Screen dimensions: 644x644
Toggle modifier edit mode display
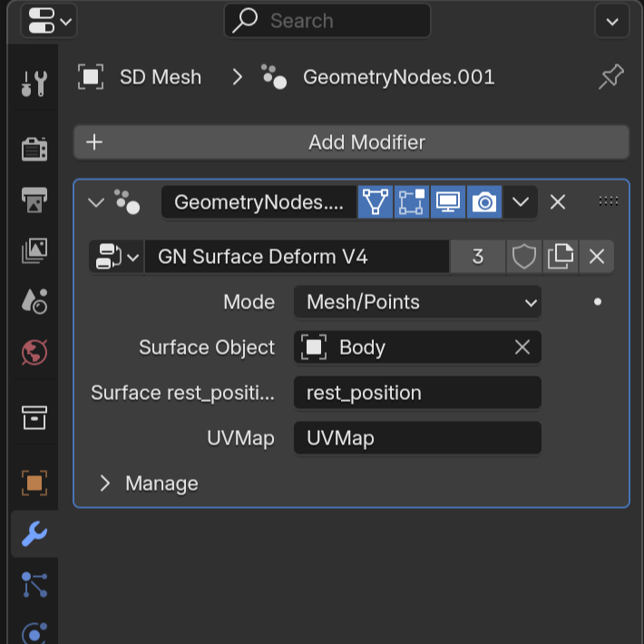376,202
